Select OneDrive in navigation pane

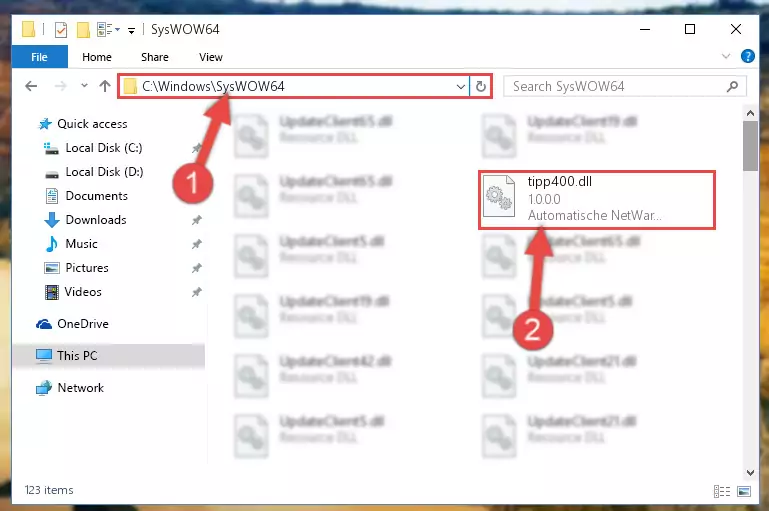pyautogui.click(x=83, y=324)
